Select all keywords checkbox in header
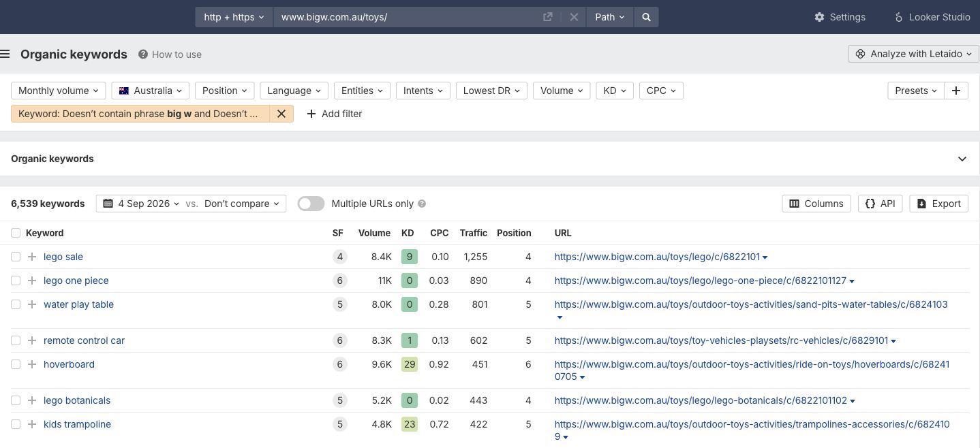 [16, 233]
